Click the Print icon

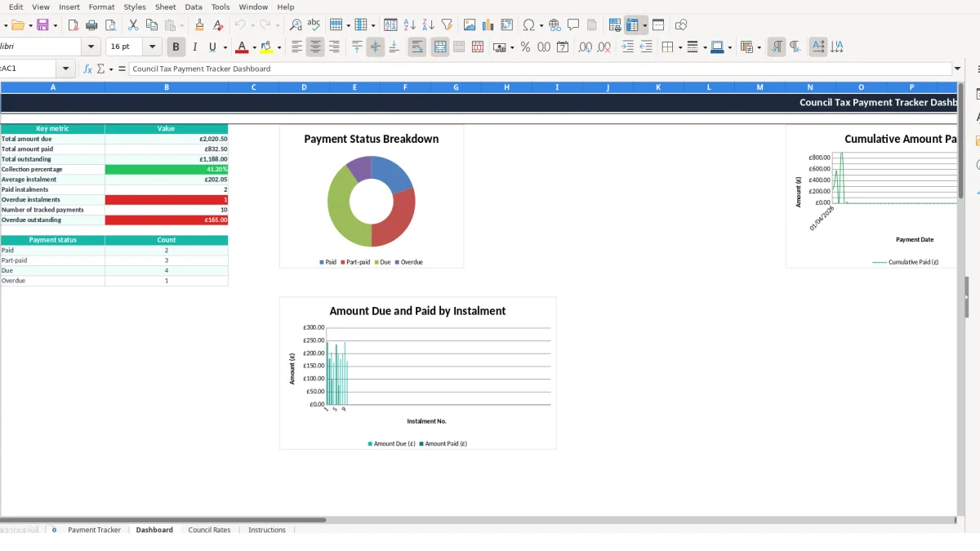click(x=91, y=25)
